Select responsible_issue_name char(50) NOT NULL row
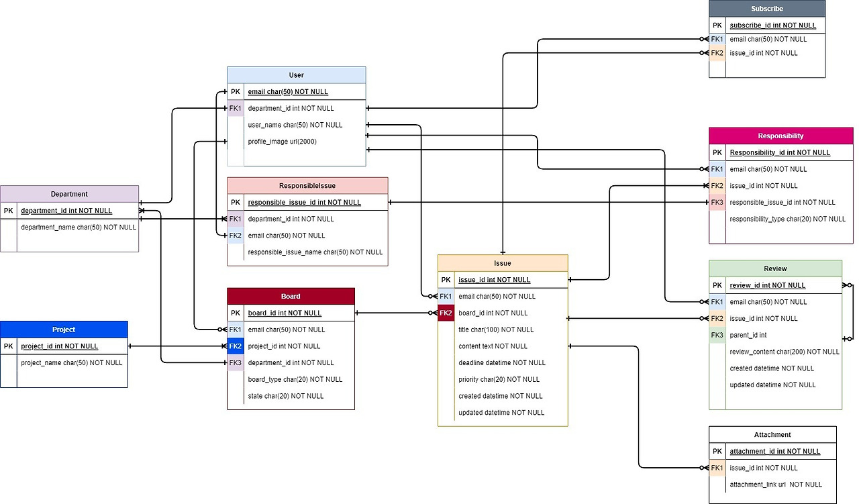 (307, 252)
